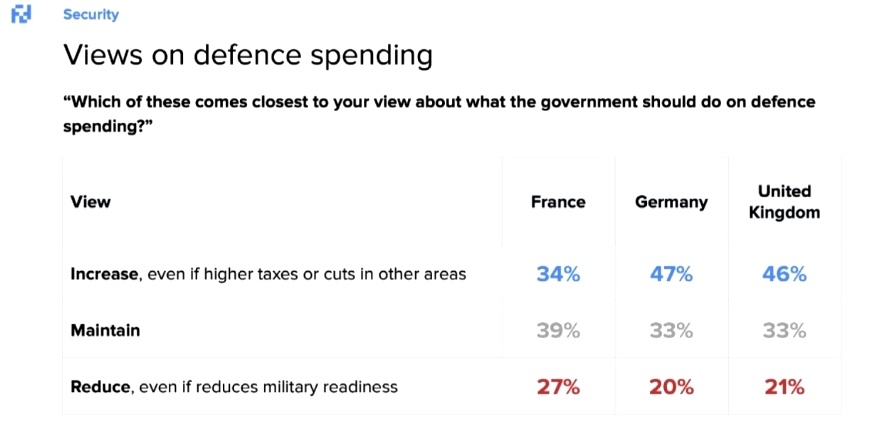Click the Reduce row label
The width and height of the screenshot is (876, 434).
coord(234,387)
